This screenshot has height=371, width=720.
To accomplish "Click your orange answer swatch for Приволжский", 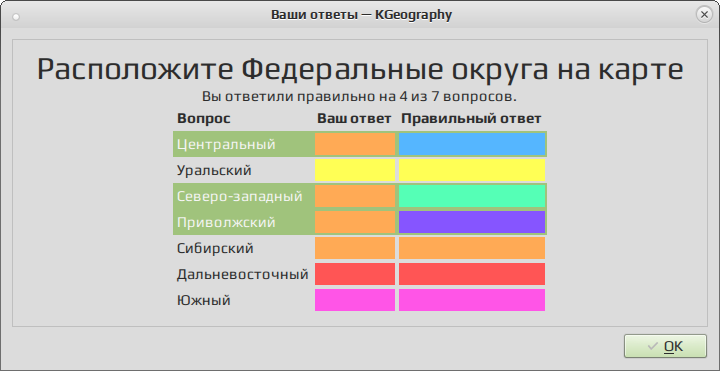I will 355,222.
